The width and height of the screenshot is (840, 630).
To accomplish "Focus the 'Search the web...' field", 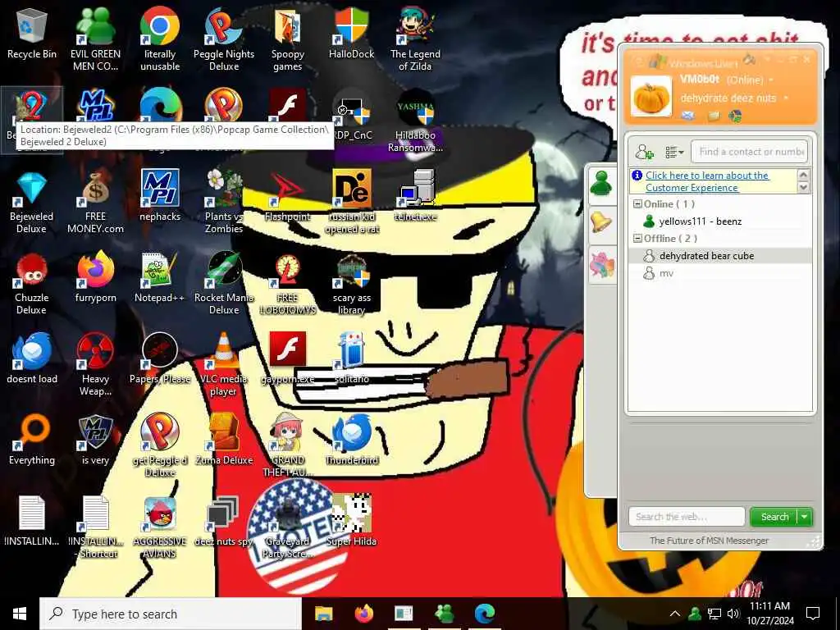I will click(687, 517).
